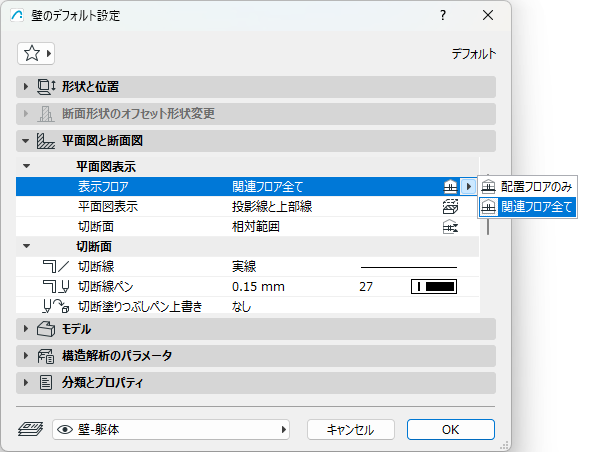
Task: Click the 関連フロア全て value in row
Action: (x=267, y=186)
